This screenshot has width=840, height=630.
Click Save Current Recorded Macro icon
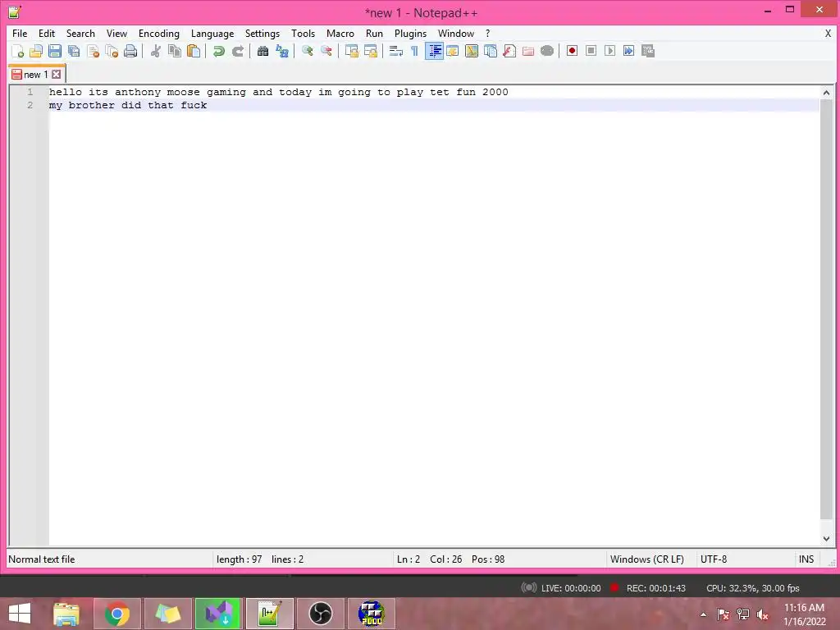point(648,51)
